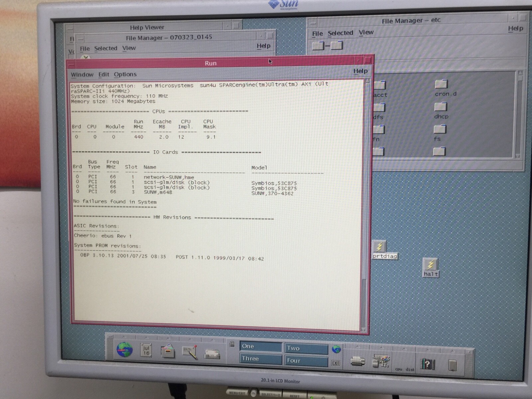Switch to workspace Four
Screen dimensions: 532x399
point(306,361)
